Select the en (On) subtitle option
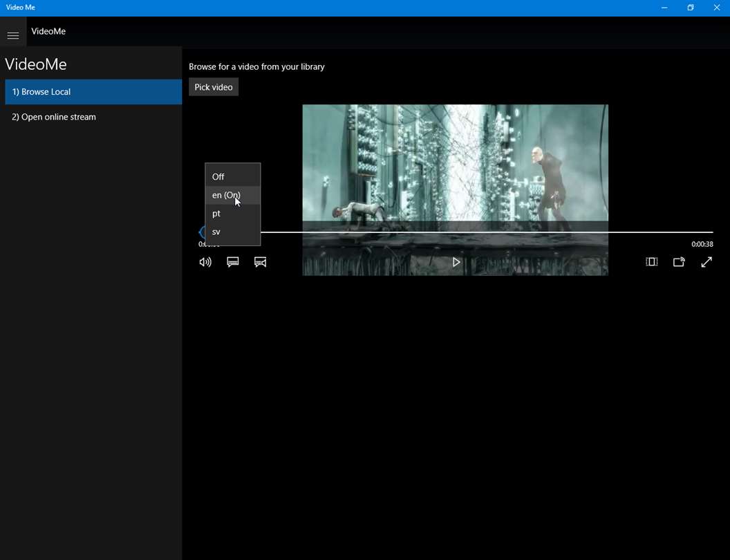 [x=226, y=196]
